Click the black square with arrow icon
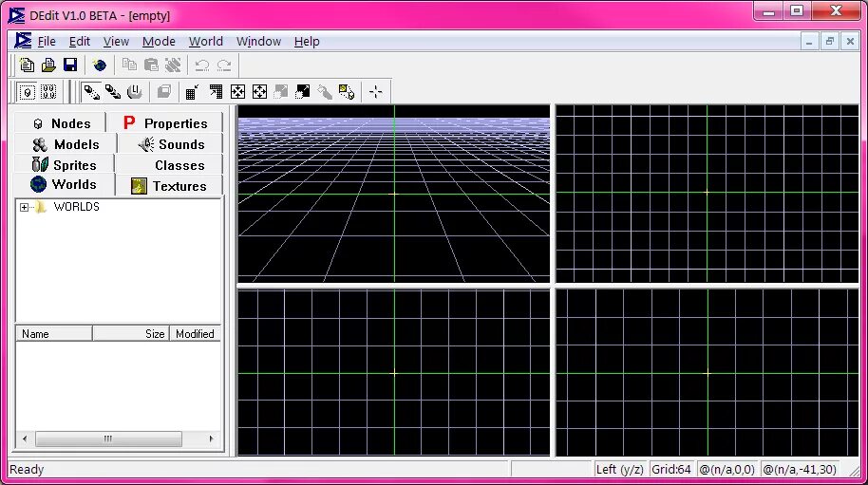Image resolution: width=868 pixels, height=485 pixels. [x=303, y=92]
